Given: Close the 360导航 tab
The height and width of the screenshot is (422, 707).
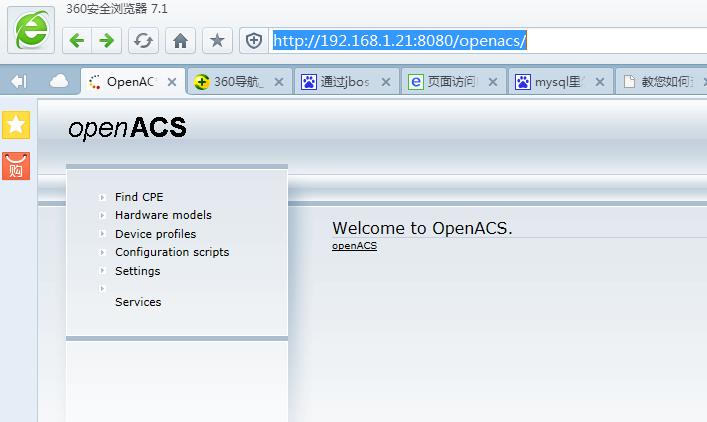Looking at the screenshot, I should coord(279,82).
